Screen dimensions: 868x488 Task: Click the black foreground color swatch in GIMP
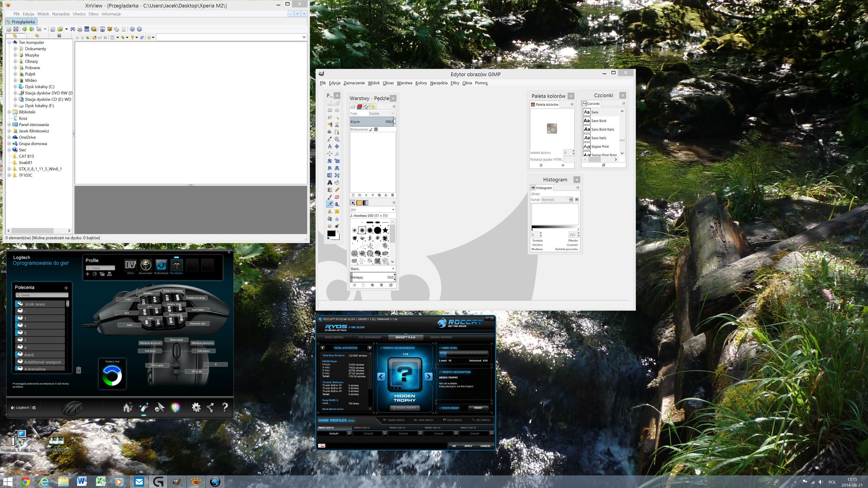click(x=331, y=234)
